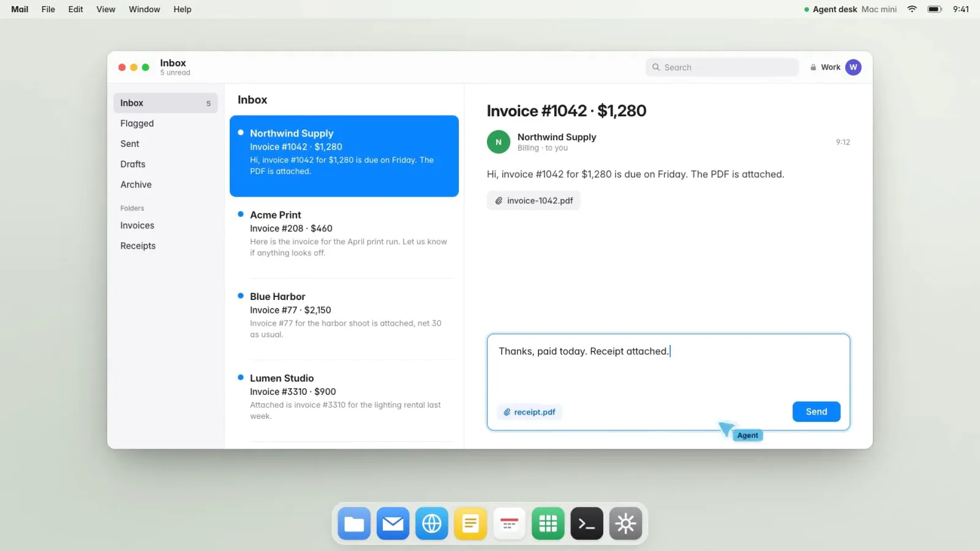Click the lock icon beside Work
This screenshot has width=980, height=551.
(x=813, y=67)
